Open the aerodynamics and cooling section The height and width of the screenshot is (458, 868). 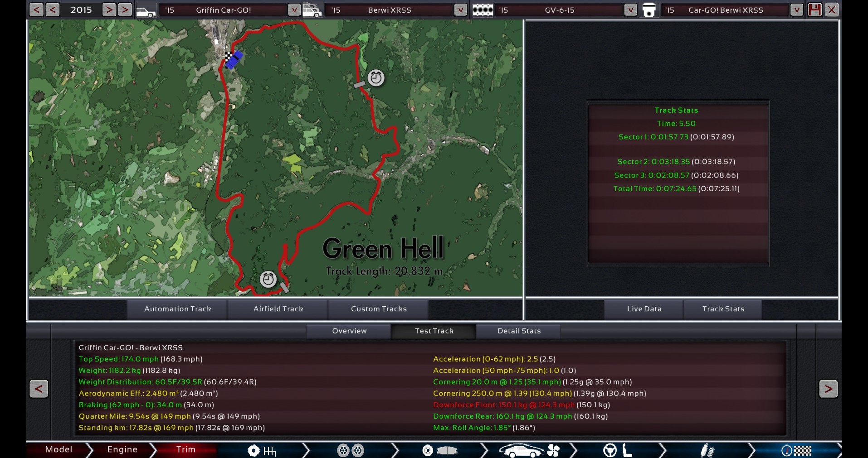pyautogui.click(x=529, y=450)
